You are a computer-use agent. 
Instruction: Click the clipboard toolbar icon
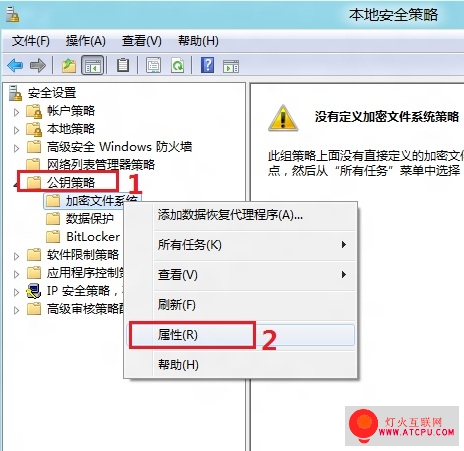click(123, 65)
